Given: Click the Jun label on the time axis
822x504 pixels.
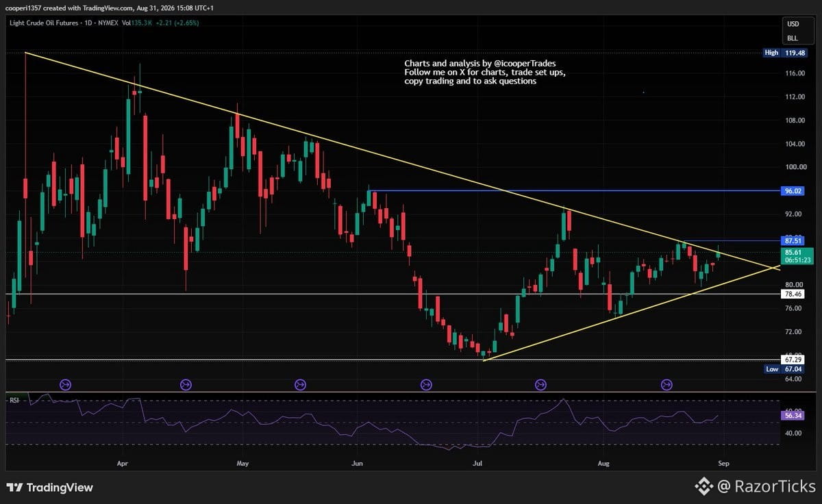Looking at the screenshot, I should [x=357, y=463].
